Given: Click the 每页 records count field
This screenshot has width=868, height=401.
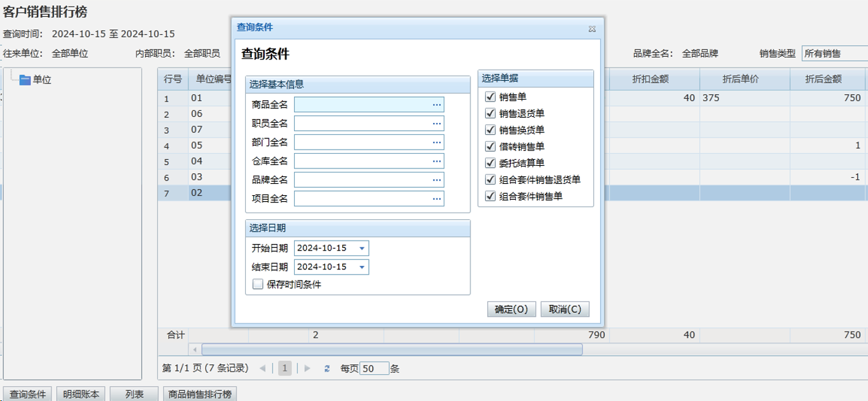Looking at the screenshot, I should click(x=374, y=368).
